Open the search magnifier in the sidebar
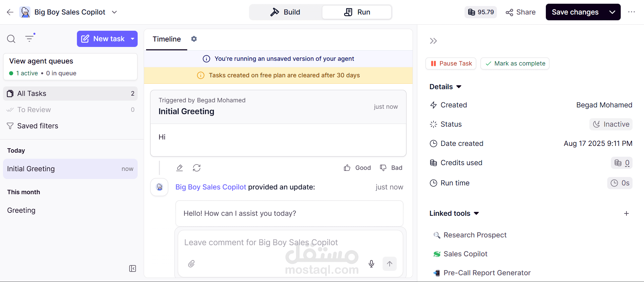 [x=11, y=39]
